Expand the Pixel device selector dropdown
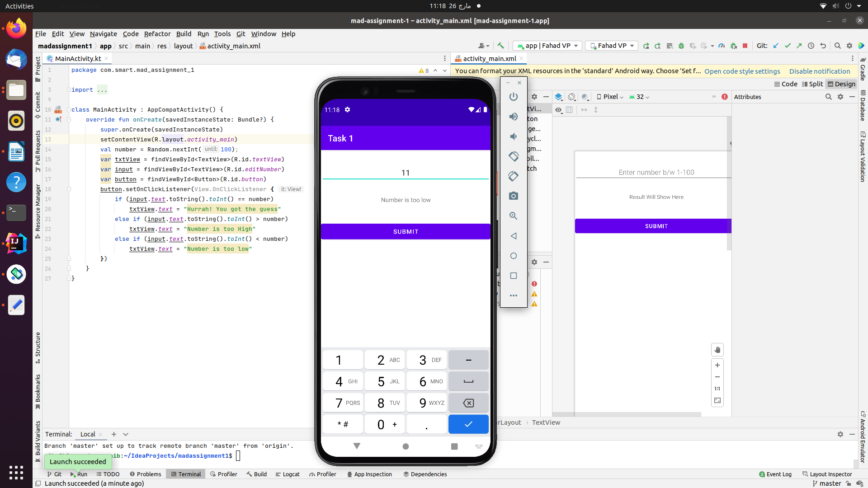The height and width of the screenshot is (488, 868). [610, 97]
